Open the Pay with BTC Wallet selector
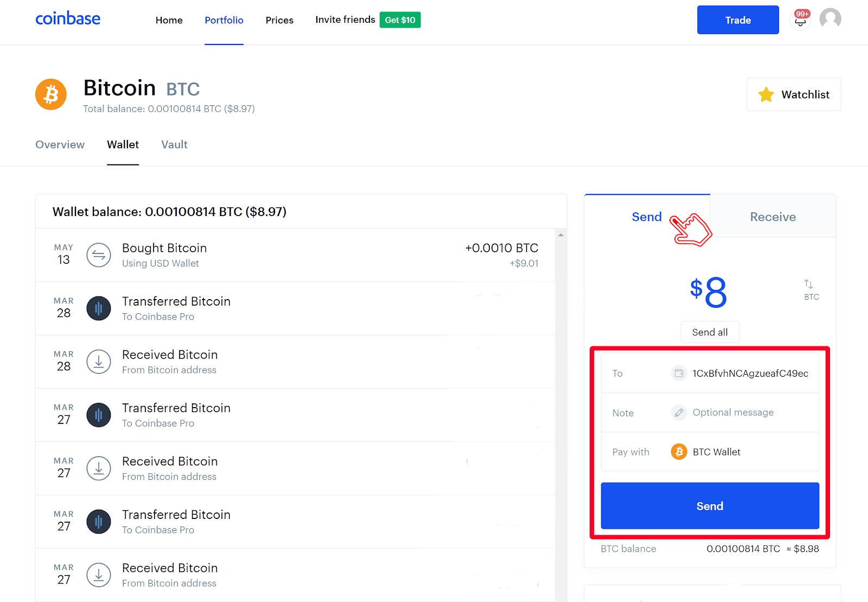 tap(710, 452)
